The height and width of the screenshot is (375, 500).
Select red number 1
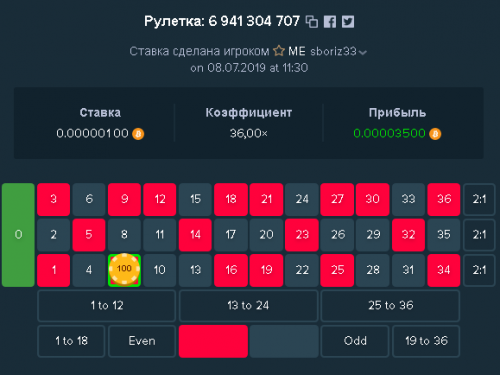coord(53,270)
